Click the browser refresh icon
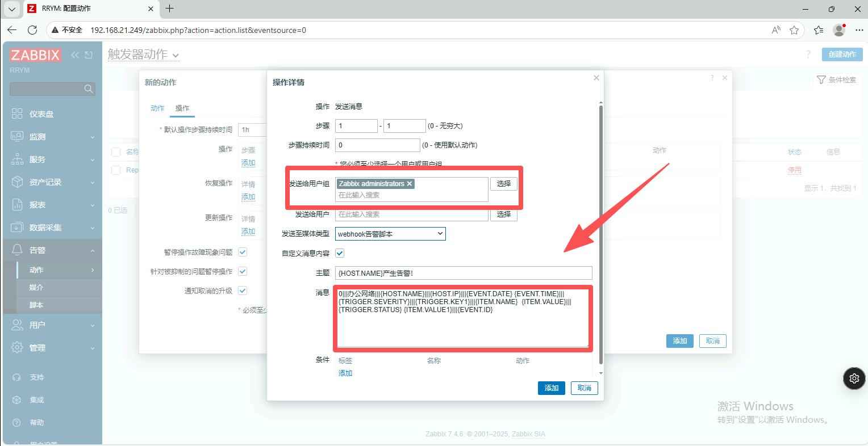868x446 pixels. 32,30
